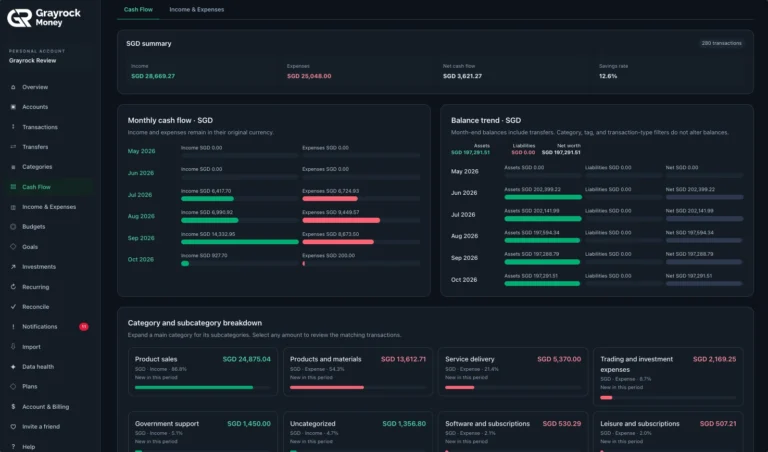
Task: Click the Recurring refresh icon
Action: coord(13,287)
